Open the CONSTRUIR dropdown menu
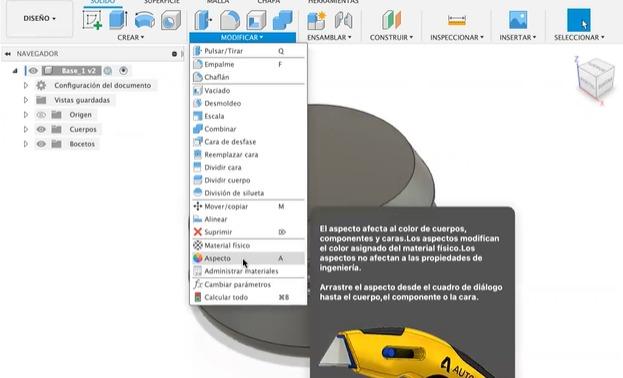623x378 pixels. pos(391,37)
